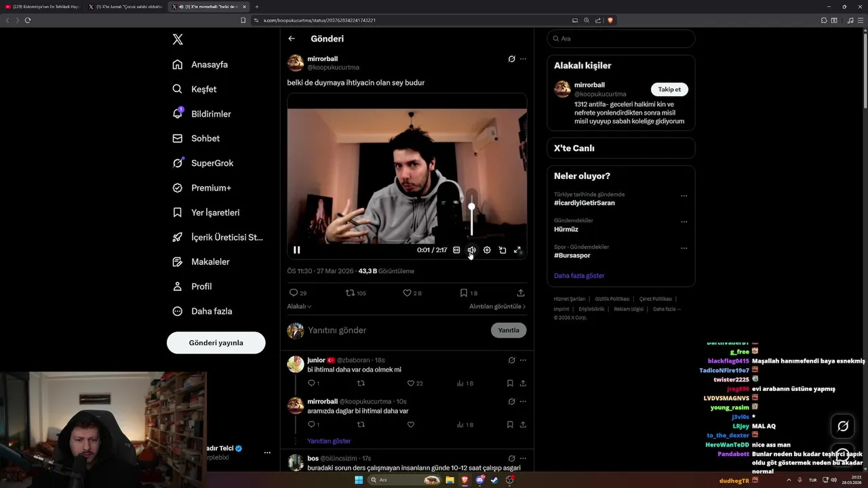Like junior's reply with 22 likes

(410, 383)
